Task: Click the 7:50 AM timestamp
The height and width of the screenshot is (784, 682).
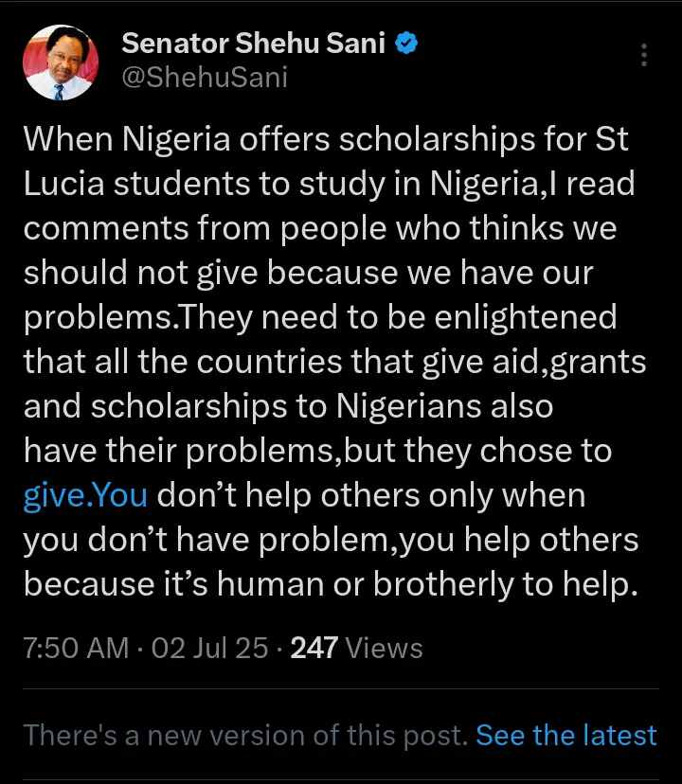Action: click(76, 648)
